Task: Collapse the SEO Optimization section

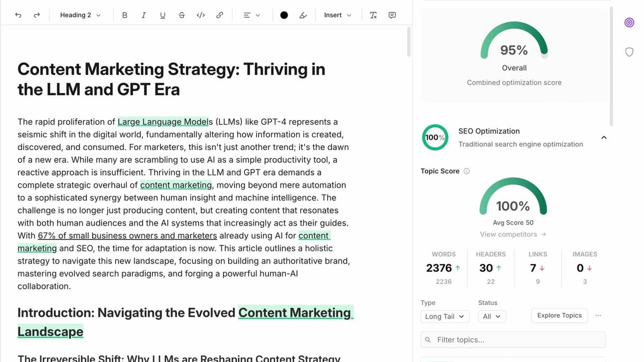Action: [x=604, y=138]
